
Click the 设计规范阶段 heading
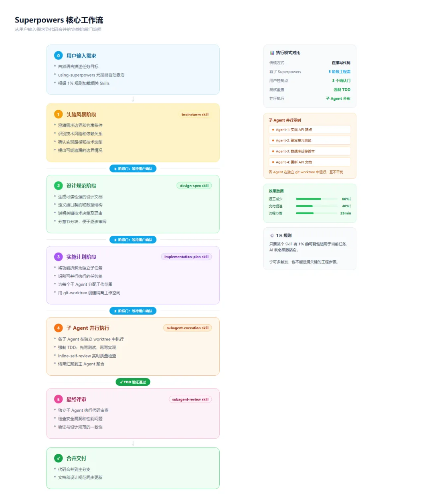tap(81, 186)
